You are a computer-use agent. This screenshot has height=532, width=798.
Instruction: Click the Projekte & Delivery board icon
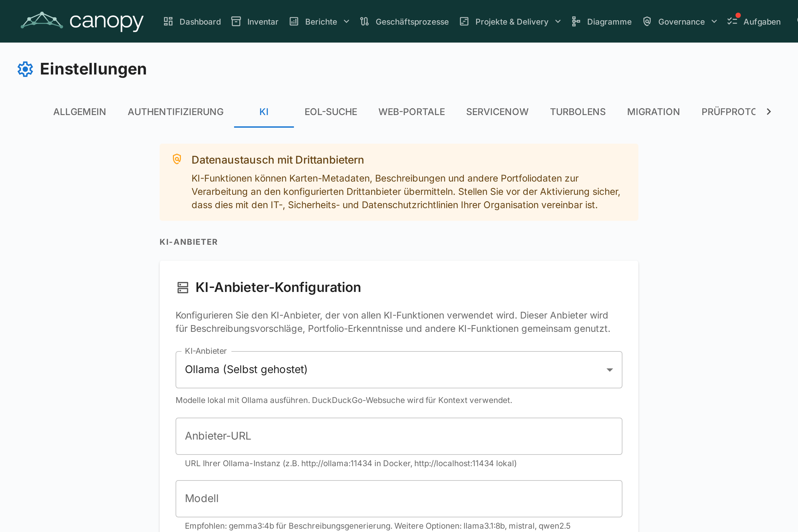point(464,22)
